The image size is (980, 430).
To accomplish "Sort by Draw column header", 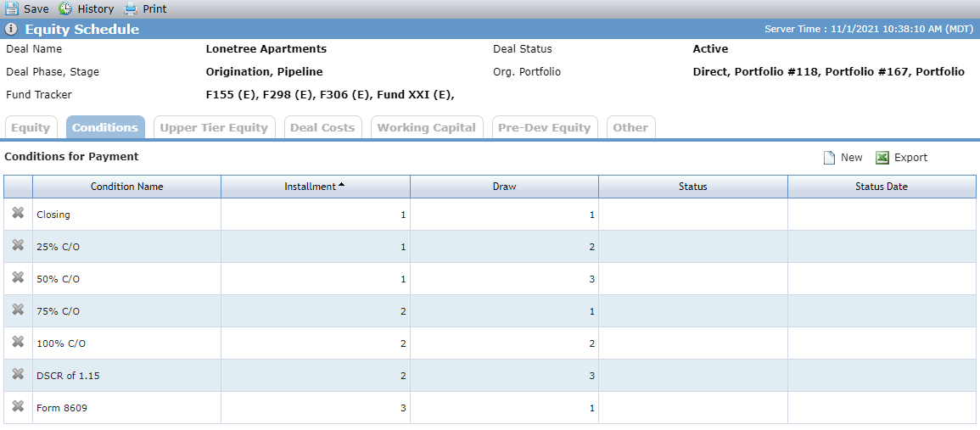I will pos(504,187).
